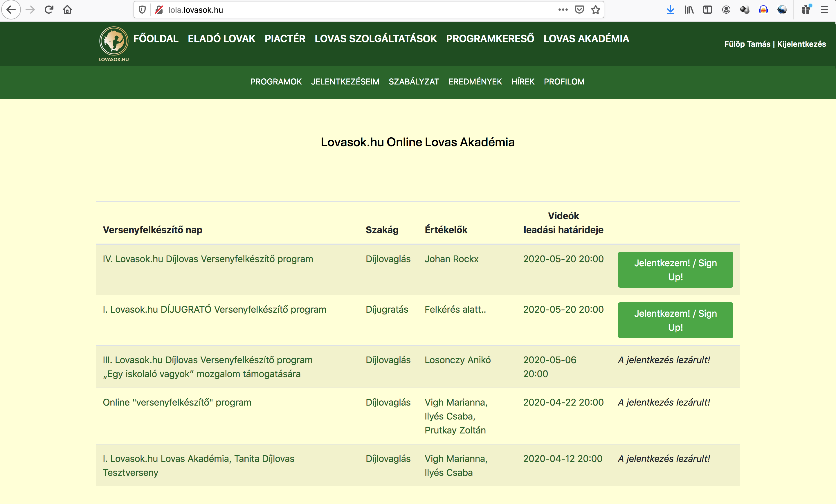
Task: Open Firefox account avatar icon
Action: (726, 10)
